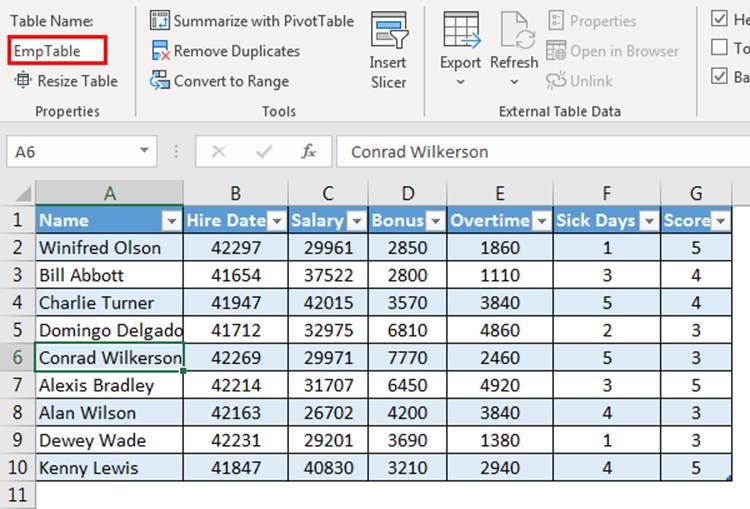750x509 pixels.
Task: Open the Name column filter dropdown
Action: (x=171, y=221)
